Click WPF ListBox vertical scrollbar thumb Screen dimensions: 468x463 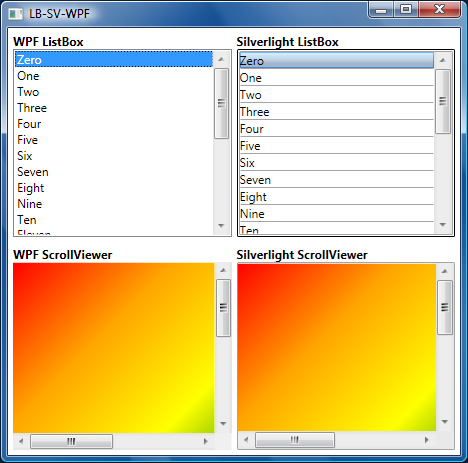[x=221, y=103]
